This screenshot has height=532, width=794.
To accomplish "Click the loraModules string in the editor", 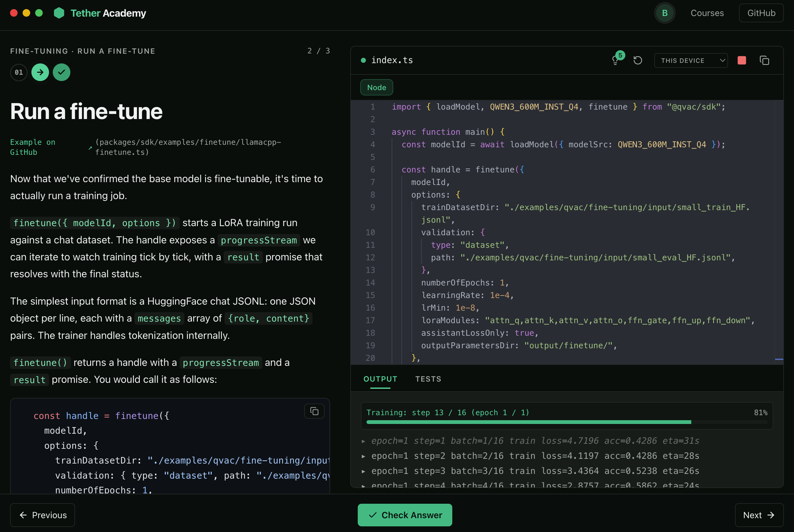I will tap(617, 320).
